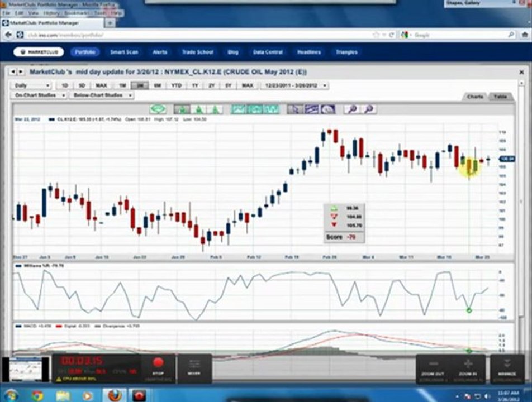
Task: Click the second magnifier zoom icon
Action: point(368,109)
